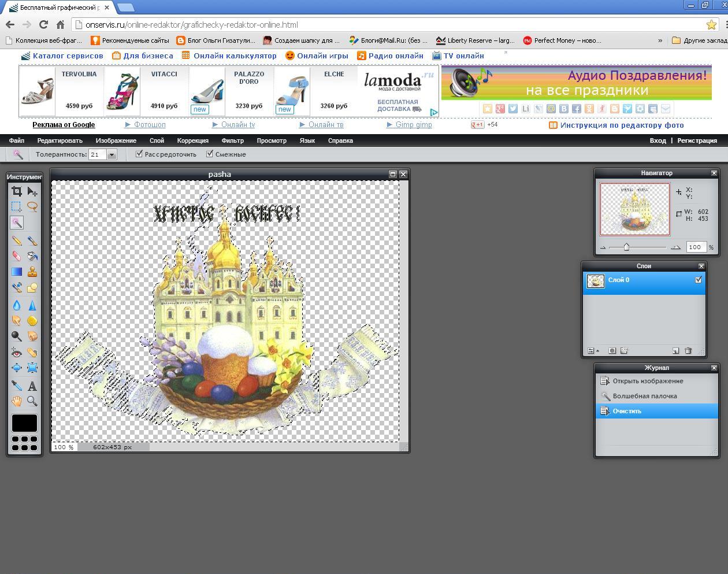Select the Smudge finger tool
This screenshot has height=574, width=728.
(x=17, y=320)
